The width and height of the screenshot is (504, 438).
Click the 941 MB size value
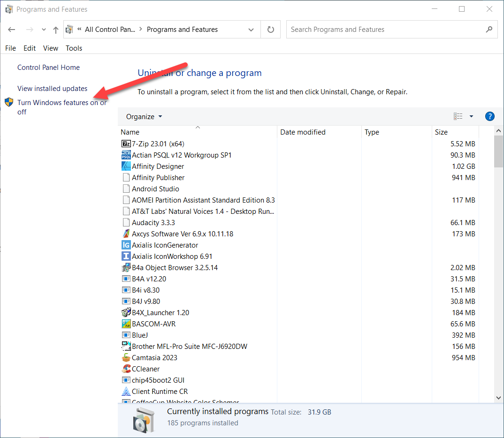pos(463,178)
